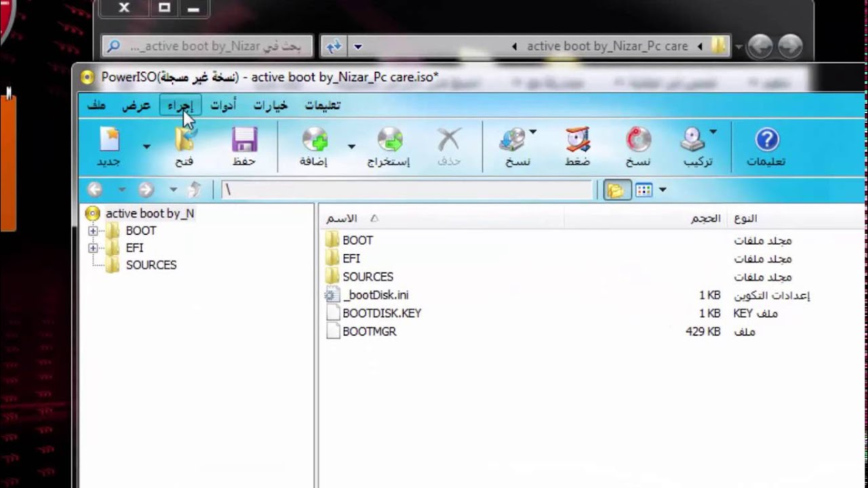Sort by the Name (الاسم) column header
The image size is (868, 488).
click(x=441, y=218)
